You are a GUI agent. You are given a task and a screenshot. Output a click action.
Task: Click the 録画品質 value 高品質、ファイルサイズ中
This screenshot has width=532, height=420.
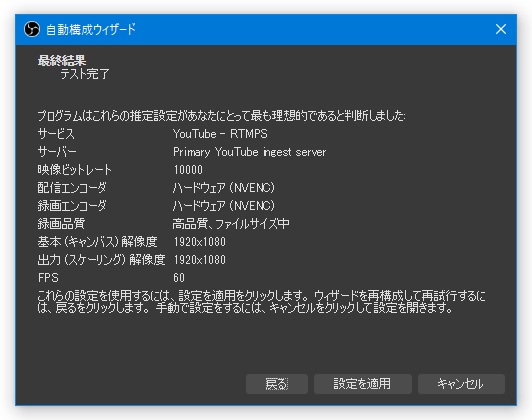pos(231,224)
